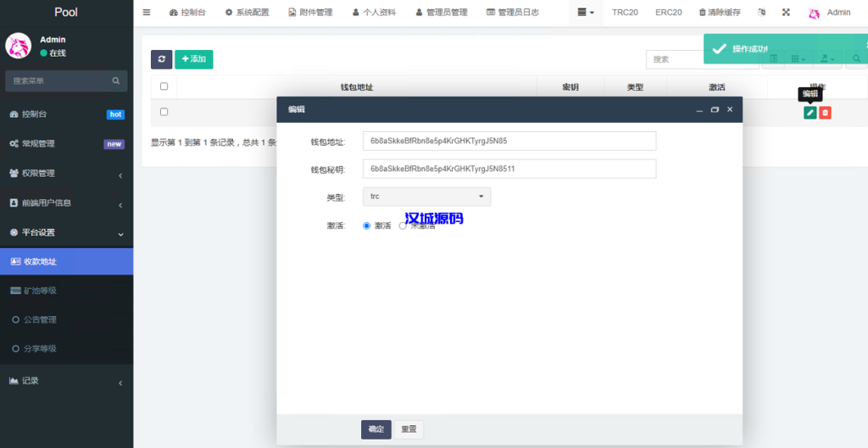
Task: Open 矿池等级 in the sidebar
Action: coord(66,290)
